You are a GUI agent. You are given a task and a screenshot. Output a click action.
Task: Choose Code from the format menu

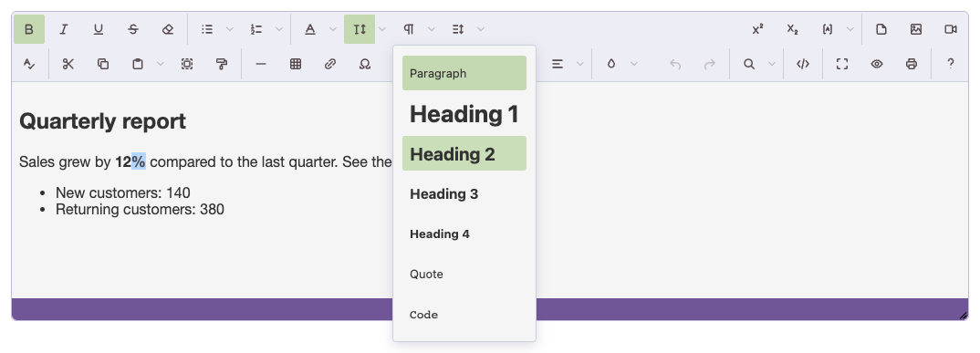click(464, 315)
